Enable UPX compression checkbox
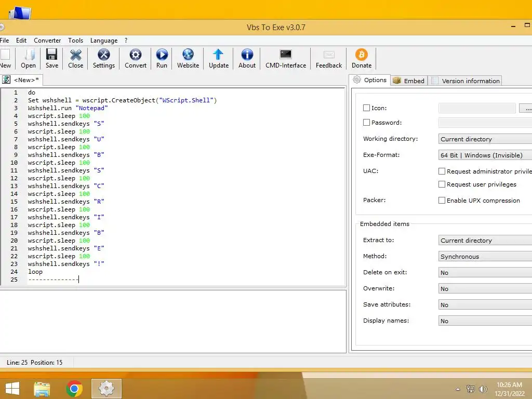Screen dimensions: 532x399 click(442, 201)
